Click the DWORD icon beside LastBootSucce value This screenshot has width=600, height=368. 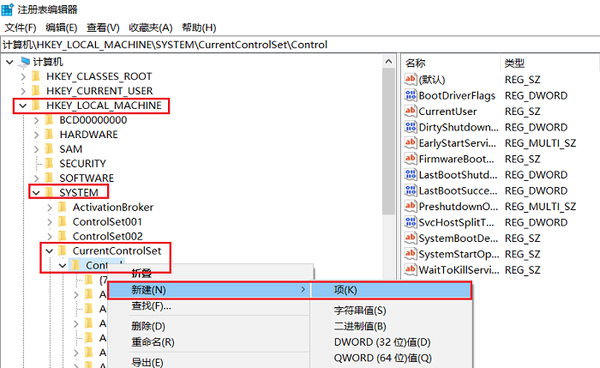[410, 190]
